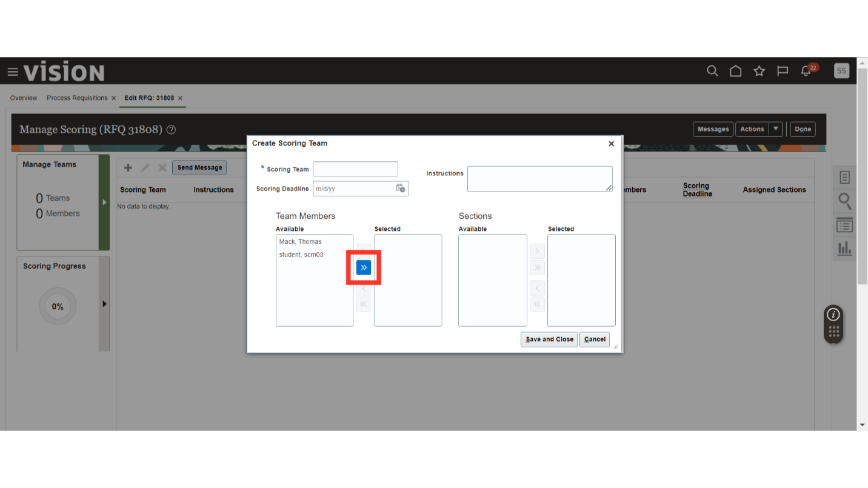The width and height of the screenshot is (868, 488).
Task: Click Sections Move All double-arrow button
Action: [537, 267]
